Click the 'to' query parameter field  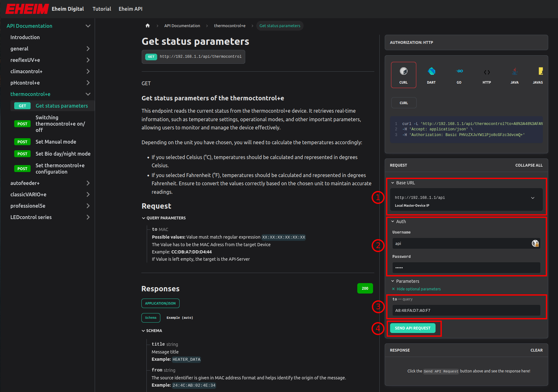466,310
